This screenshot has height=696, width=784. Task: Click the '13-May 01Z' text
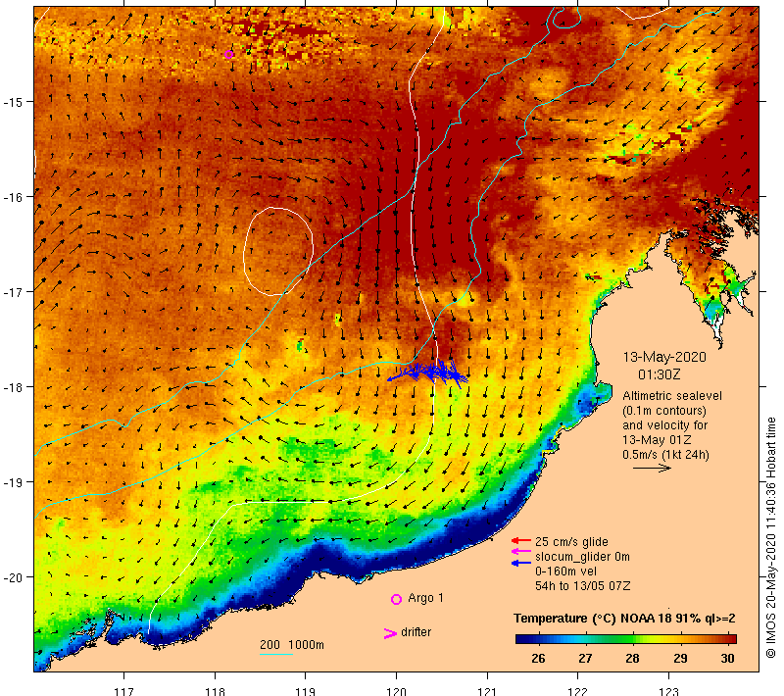coord(657,440)
